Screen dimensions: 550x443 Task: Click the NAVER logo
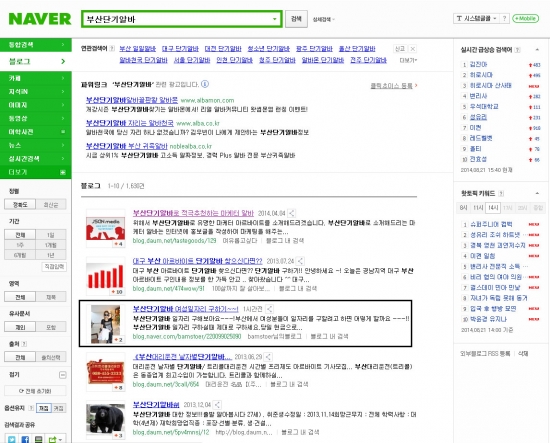pyautogui.click(x=40, y=19)
